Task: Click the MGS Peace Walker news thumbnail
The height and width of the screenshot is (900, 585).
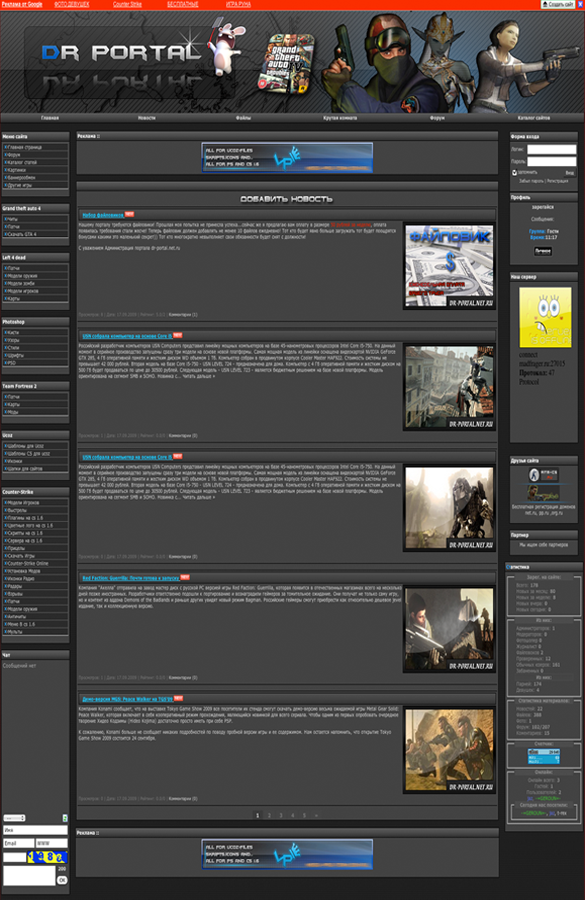Action: click(x=450, y=750)
